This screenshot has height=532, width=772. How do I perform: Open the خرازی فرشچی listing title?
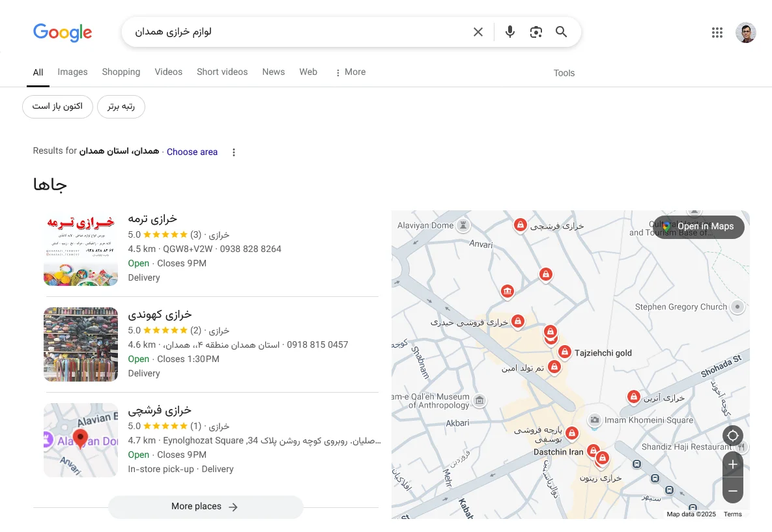pyautogui.click(x=160, y=410)
